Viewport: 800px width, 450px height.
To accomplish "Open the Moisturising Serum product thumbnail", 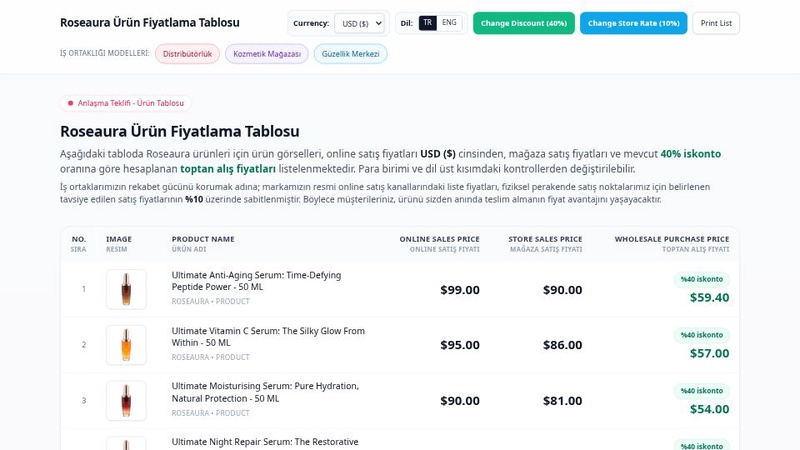I will click(x=126, y=401).
